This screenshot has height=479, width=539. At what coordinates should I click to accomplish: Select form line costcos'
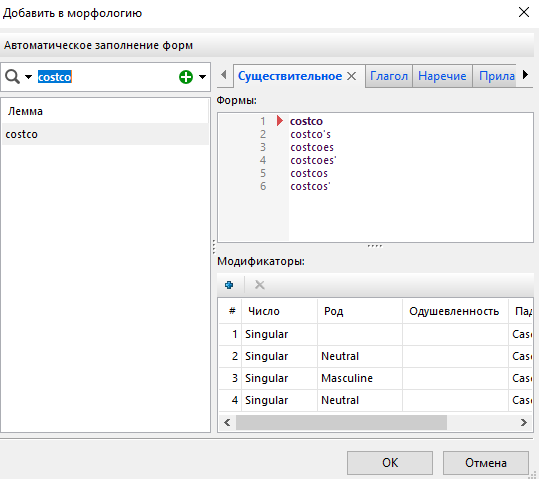(x=310, y=186)
